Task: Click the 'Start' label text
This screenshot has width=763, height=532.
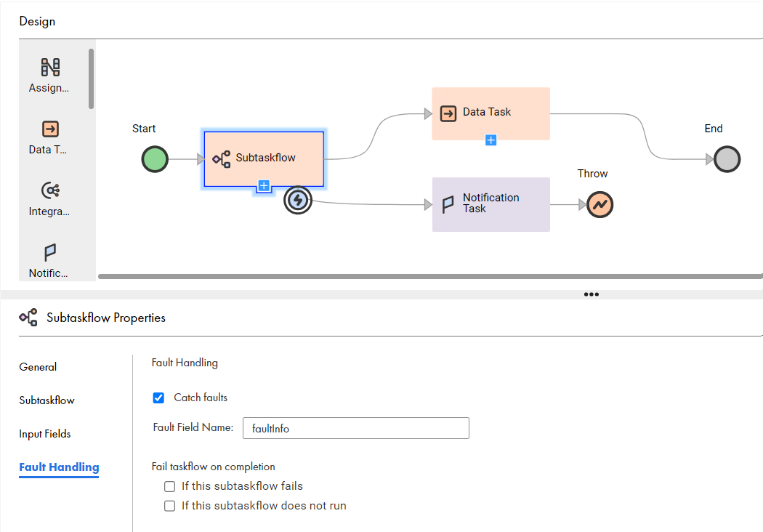Action: click(x=144, y=129)
